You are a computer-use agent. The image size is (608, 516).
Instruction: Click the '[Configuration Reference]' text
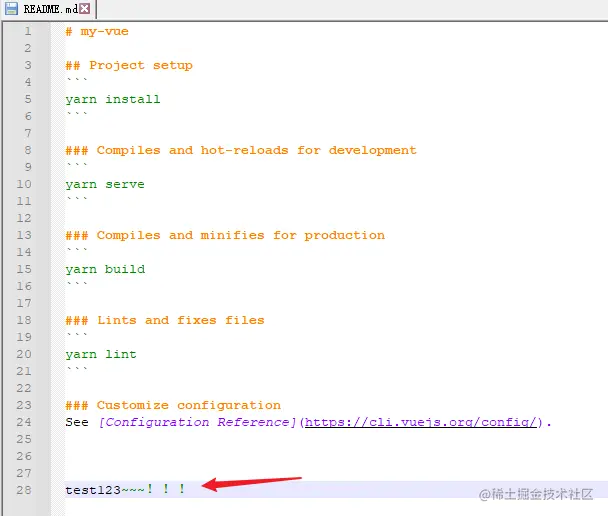coord(197,422)
